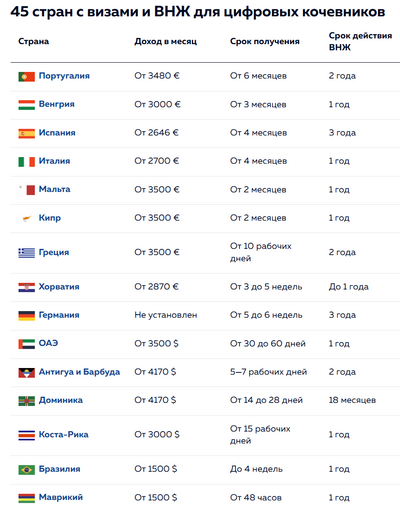
Task: Open the Португалия country link
Action: [x=64, y=76]
